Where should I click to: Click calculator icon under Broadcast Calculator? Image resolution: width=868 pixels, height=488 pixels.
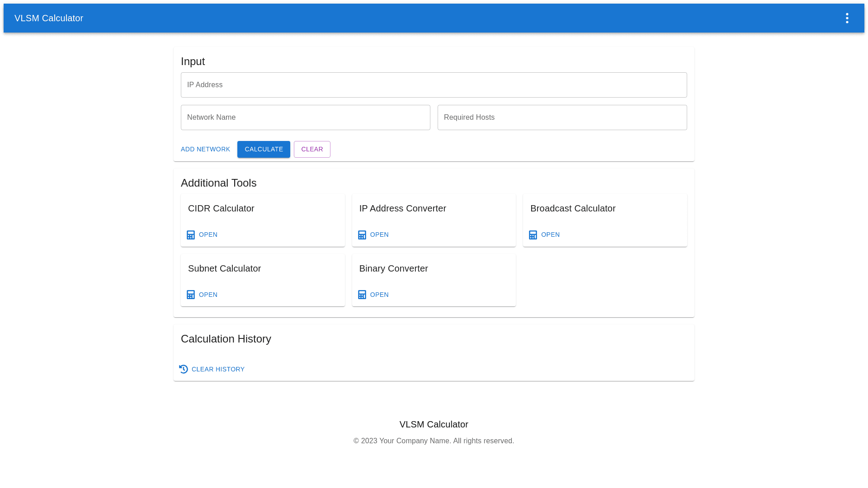533,235
